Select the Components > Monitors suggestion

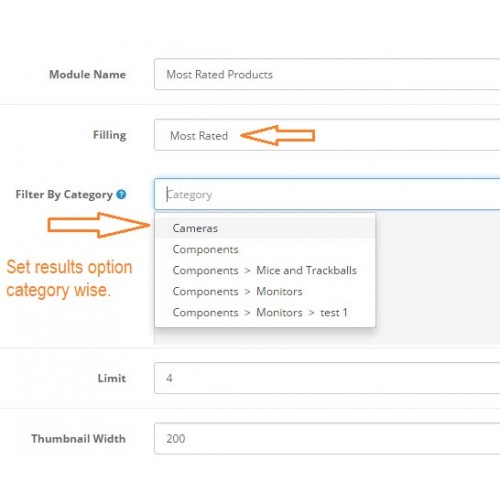pos(265,291)
